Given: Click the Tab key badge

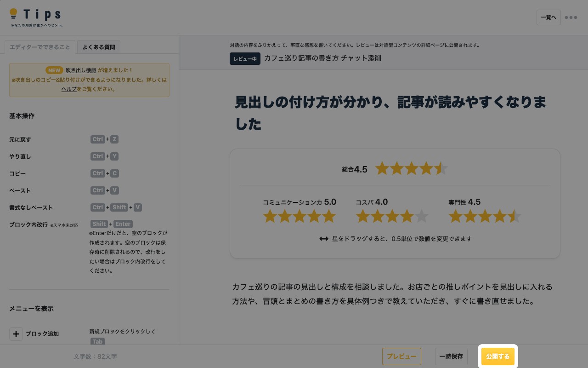Looking at the screenshot, I should click(x=97, y=341).
